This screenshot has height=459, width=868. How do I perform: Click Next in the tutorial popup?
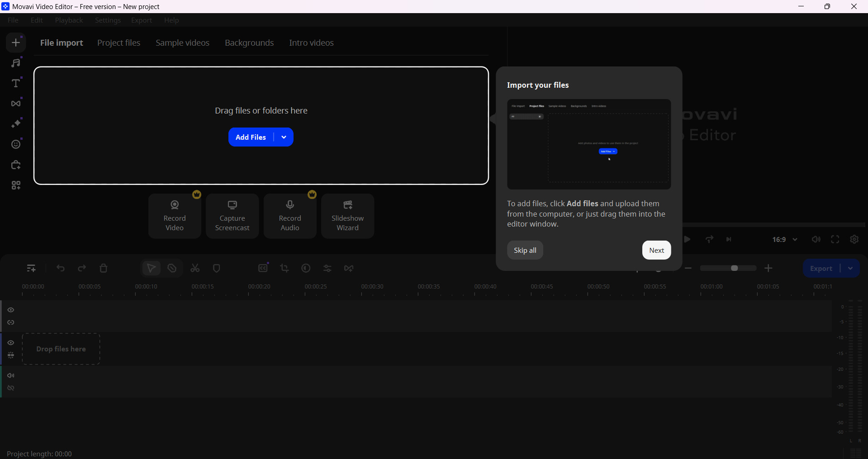[656, 251]
